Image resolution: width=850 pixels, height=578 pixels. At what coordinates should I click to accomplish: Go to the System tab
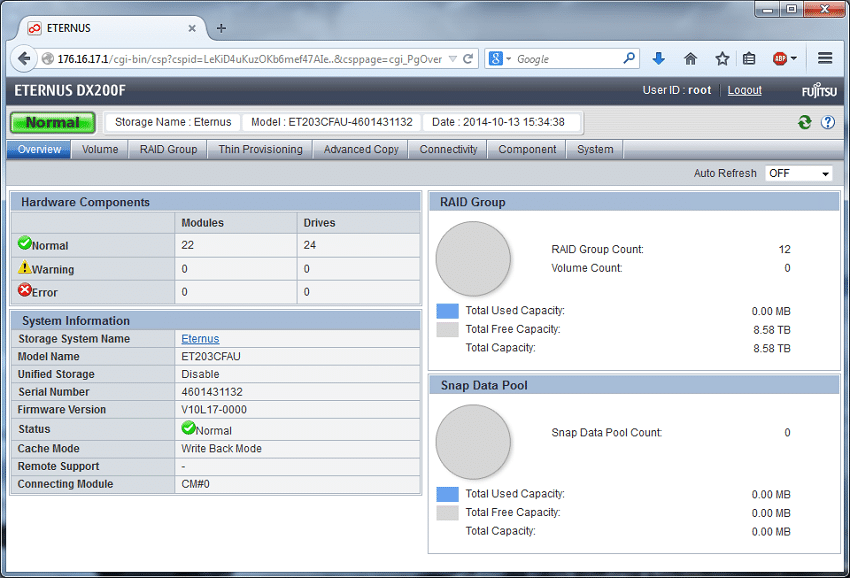(595, 150)
